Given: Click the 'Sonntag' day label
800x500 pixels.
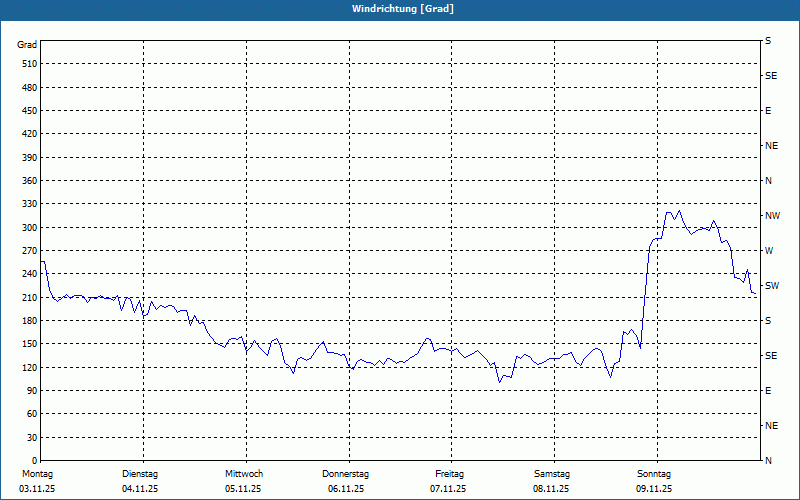Looking at the screenshot, I should pyautogui.click(x=654, y=474).
